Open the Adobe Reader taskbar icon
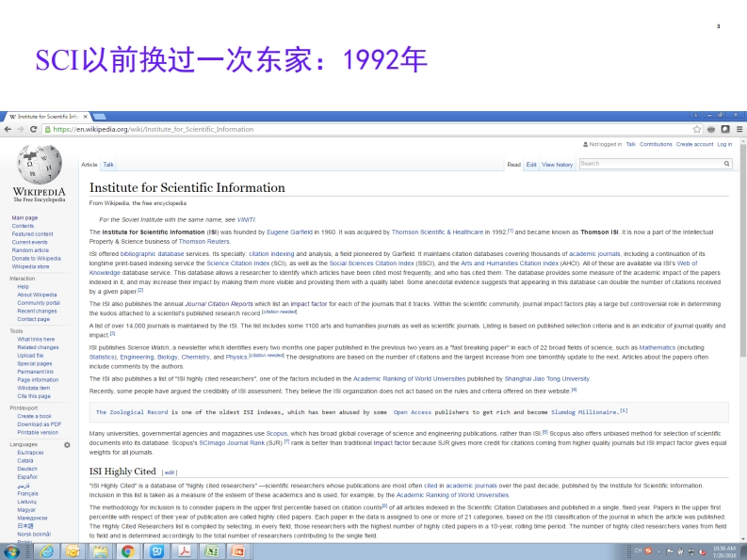This screenshot has width=747, height=560. pos(184,552)
